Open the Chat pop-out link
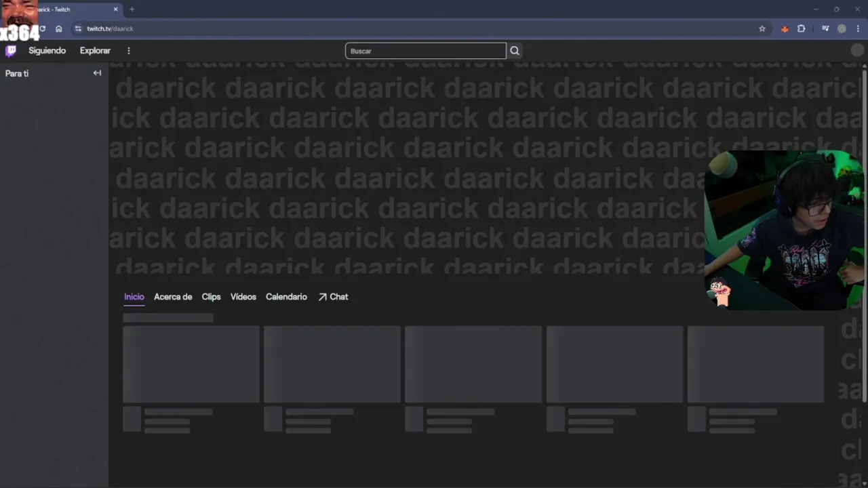The height and width of the screenshot is (488, 868). pos(333,297)
